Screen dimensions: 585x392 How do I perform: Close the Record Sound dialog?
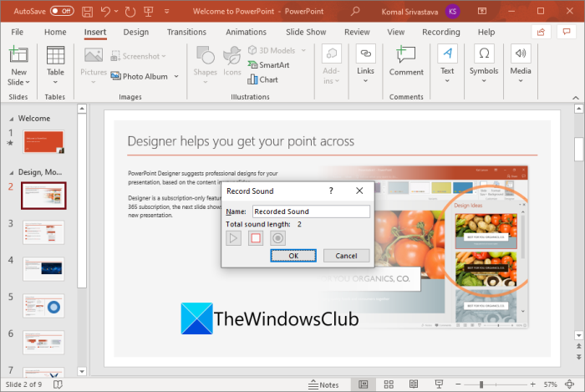359,191
